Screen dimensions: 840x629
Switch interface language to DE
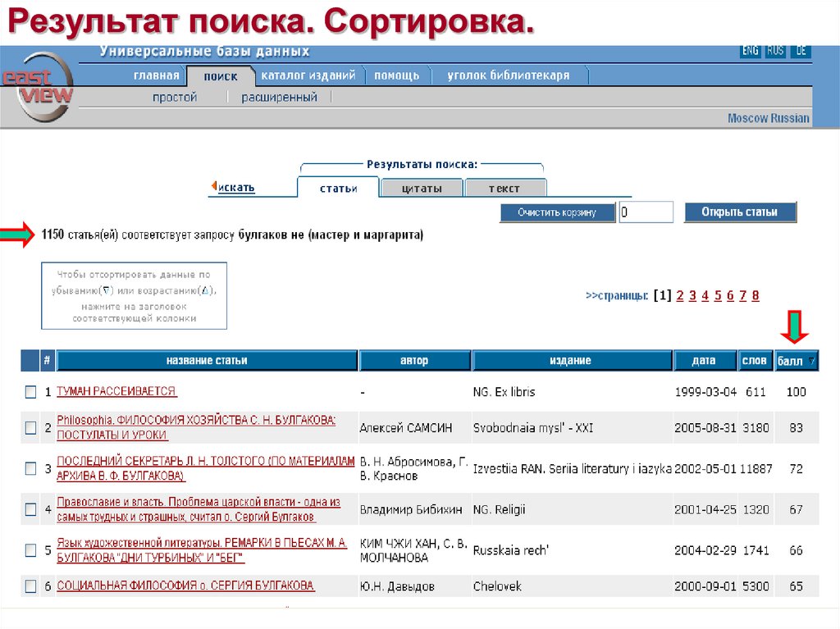(801, 51)
